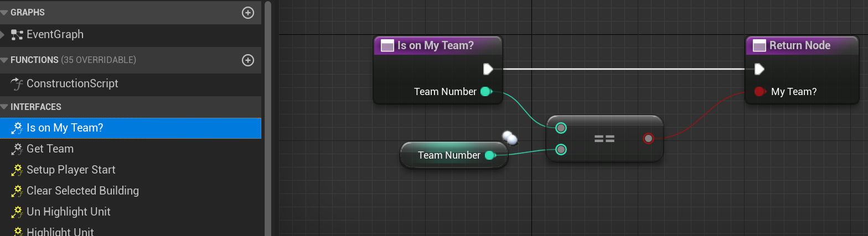The image size is (868, 236).
Task: Add a new function with plus icon
Action: 248,60
